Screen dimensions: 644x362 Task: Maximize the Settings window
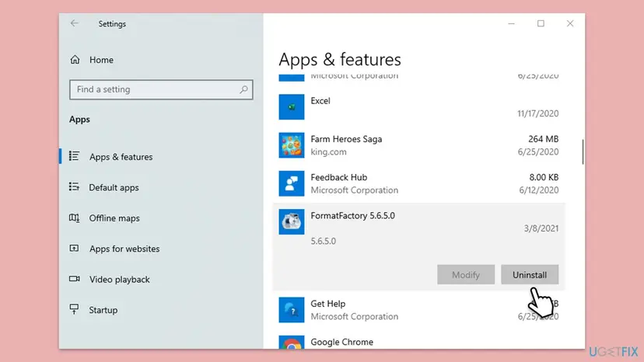tap(541, 23)
